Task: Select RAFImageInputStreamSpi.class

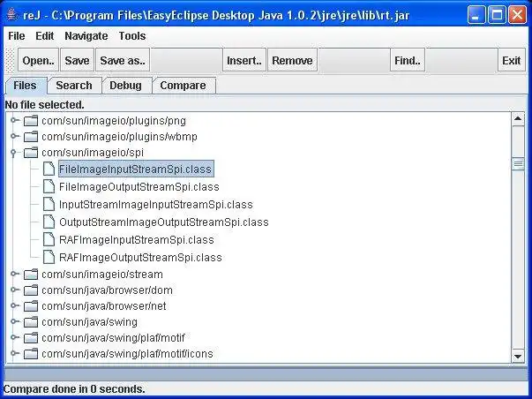Action: pyautogui.click(x=137, y=240)
